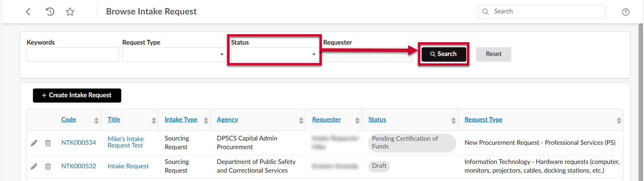The image size is (644, 181).
Task: Click the vertical page scrollbar
Action: 641,102
